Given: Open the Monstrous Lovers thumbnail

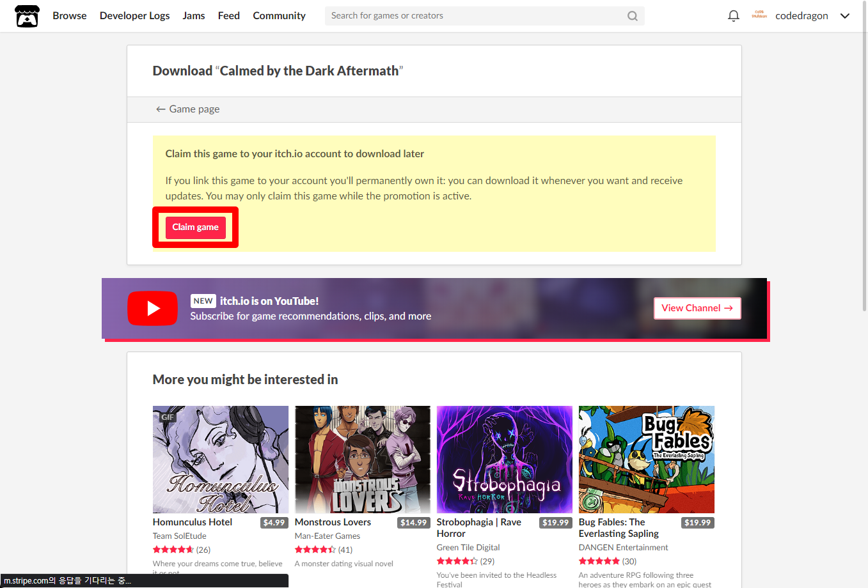Looking at the screenshot, I should coord(363,460).
